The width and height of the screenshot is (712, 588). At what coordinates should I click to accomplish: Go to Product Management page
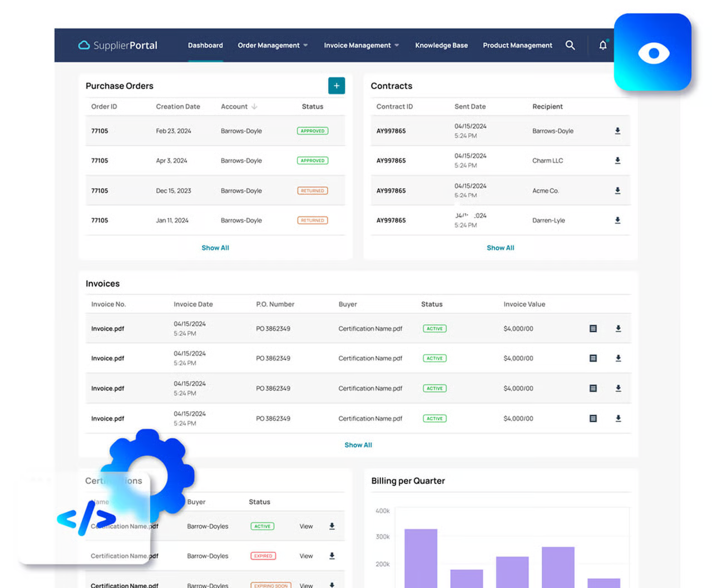517,45
